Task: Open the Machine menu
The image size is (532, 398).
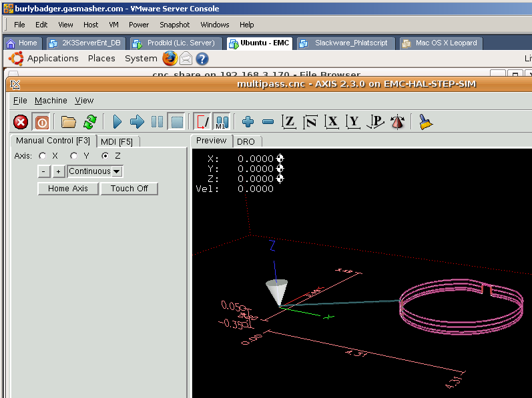Action: (51, 101)
